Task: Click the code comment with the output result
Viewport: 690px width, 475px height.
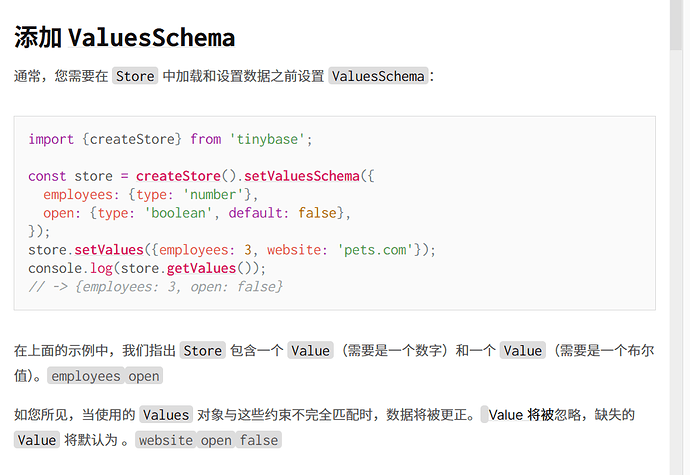Action: click(x=155, y=287)
